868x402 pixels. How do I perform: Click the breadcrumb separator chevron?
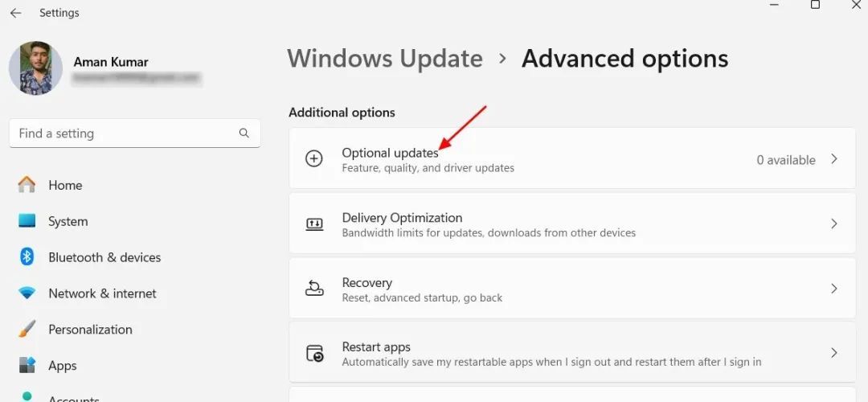click(502, 58)
